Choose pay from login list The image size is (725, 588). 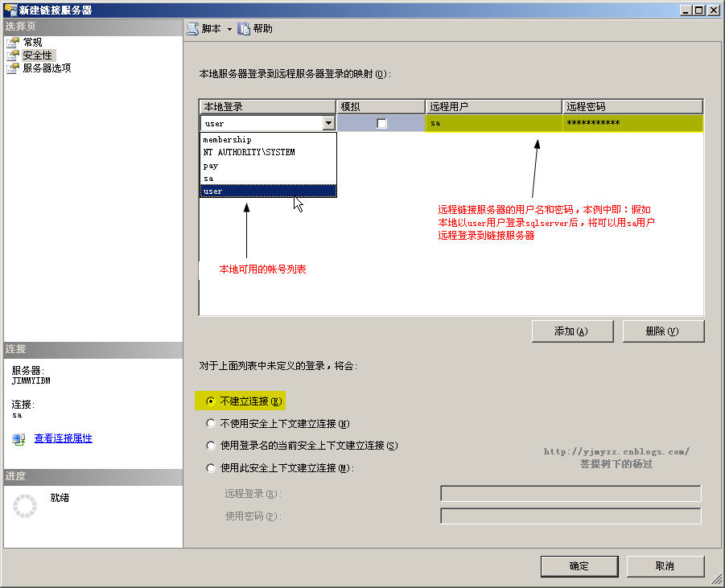tap(268, 166)
